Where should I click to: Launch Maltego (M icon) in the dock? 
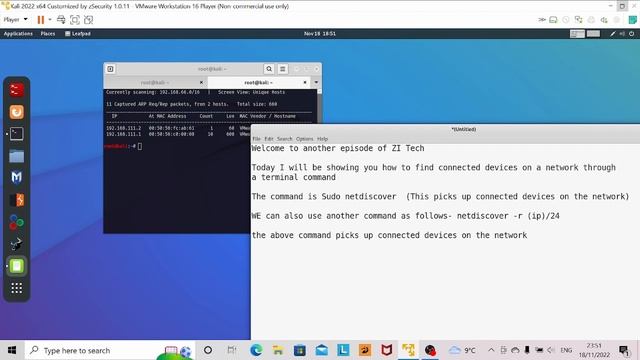[x=17, y=178]
